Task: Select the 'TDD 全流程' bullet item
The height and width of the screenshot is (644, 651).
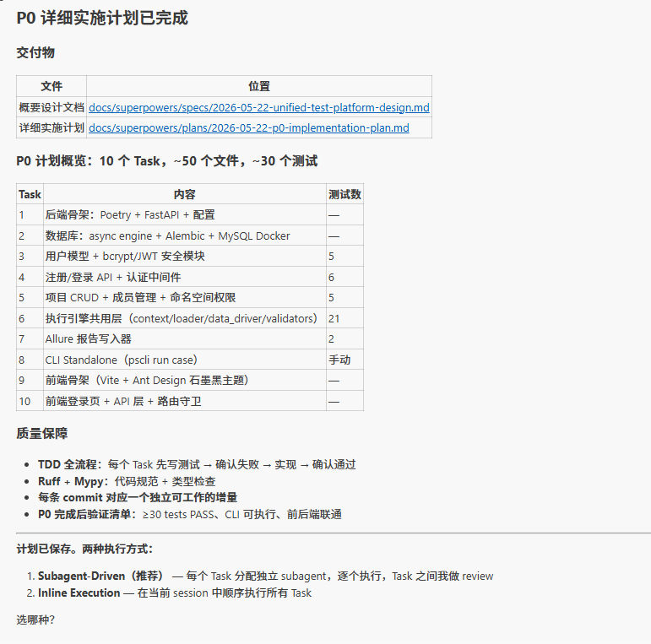Action: 197,464
